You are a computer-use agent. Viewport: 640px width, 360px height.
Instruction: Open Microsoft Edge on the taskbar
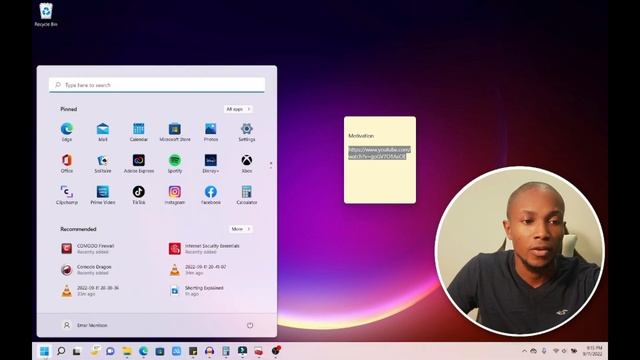(143, 351)
